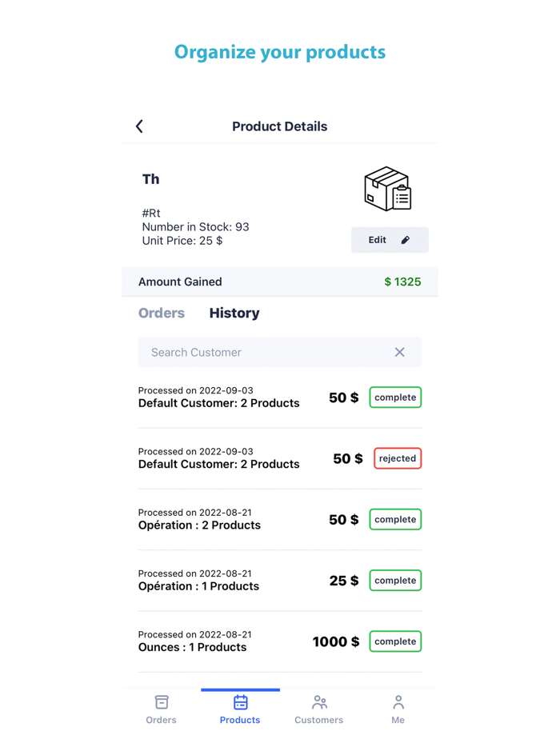The width and height of the screenshot is (560, 747).
Task: Switch to the Orders tab
Action: (x=161, y=313)
